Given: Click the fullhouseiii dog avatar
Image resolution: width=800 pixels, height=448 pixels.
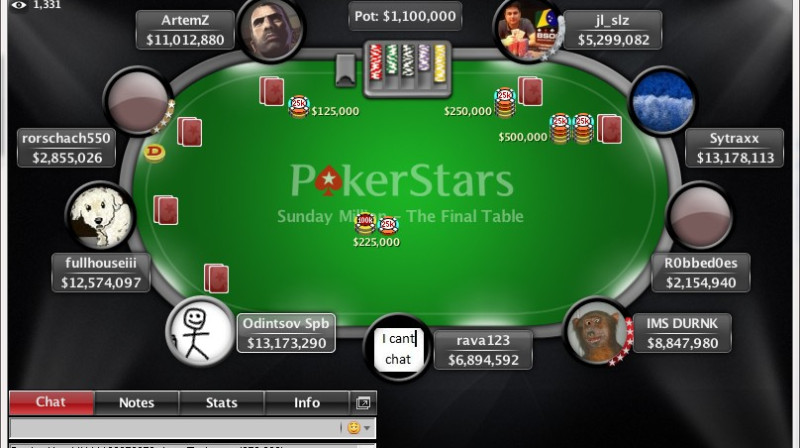Looking at the screenshot, I should tap(100, 216).
